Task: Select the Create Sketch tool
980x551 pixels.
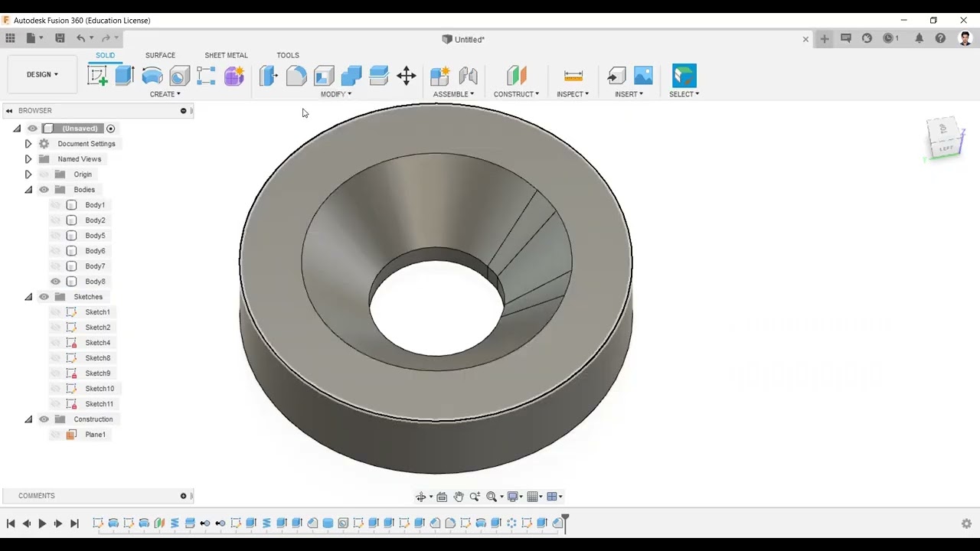Action: (97, 75)
